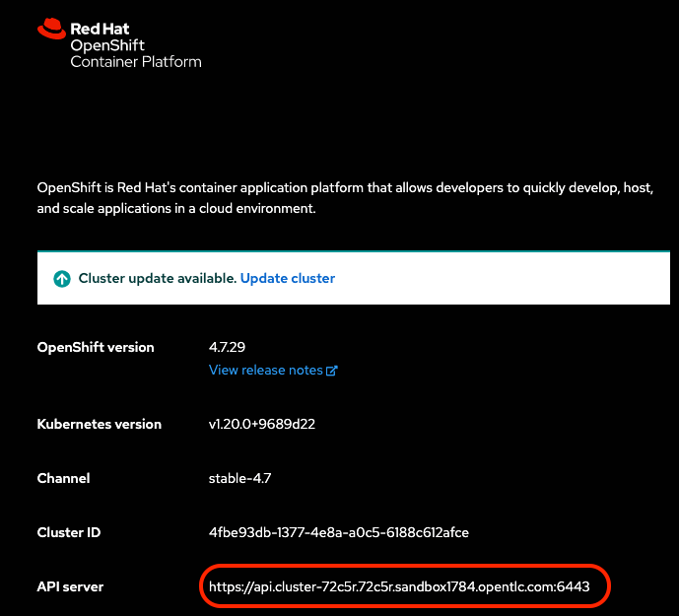Screen dimensions: 679x616
Task: Click the green cluster update arrow icon
Action: (x=62, y=279)
